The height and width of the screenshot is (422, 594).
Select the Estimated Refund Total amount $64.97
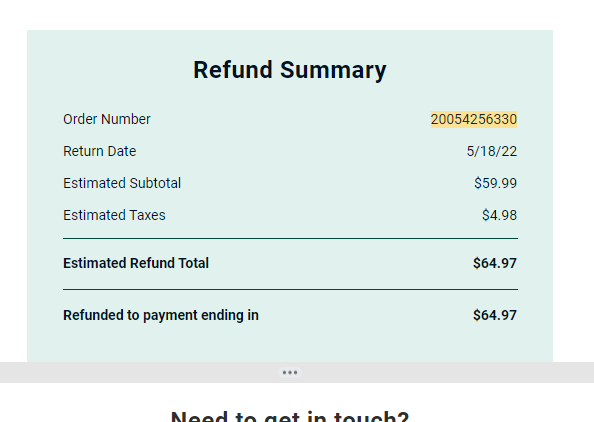pos(495,263)
